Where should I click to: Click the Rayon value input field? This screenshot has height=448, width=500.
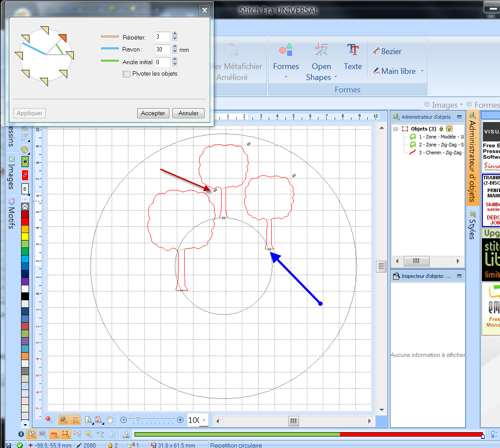(162, 49)
